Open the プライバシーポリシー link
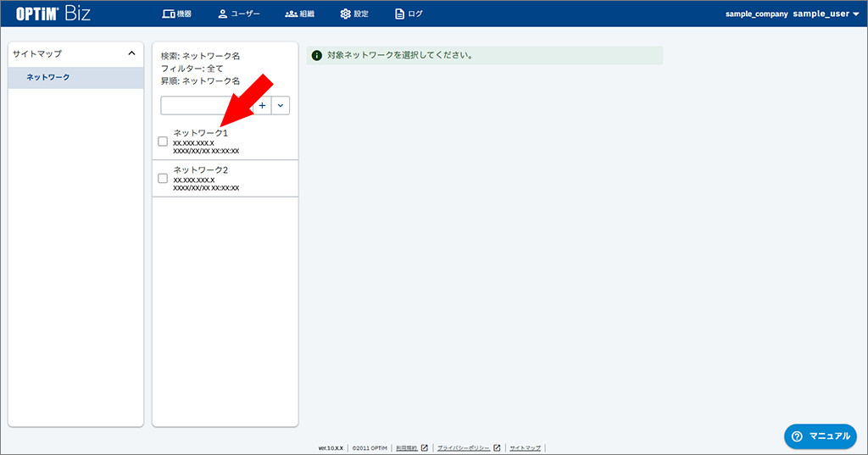Screen dimensions: 868x455 click(x=469, y=448)
